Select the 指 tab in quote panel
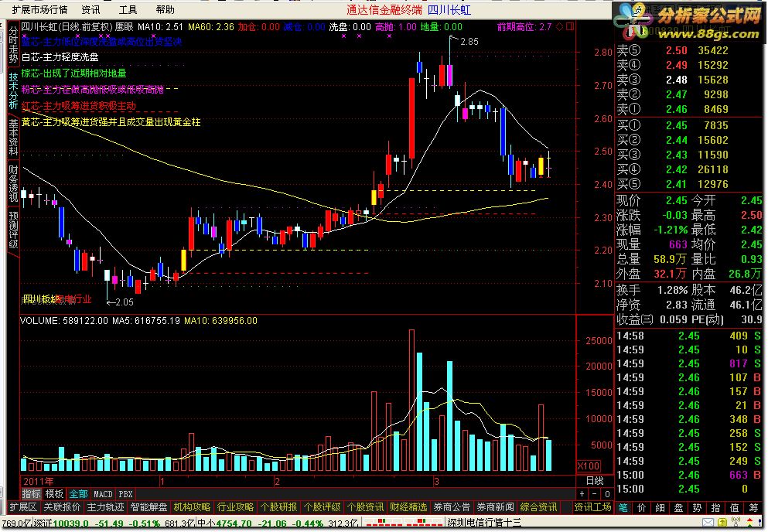768x532 pixels. pos(715,507)
